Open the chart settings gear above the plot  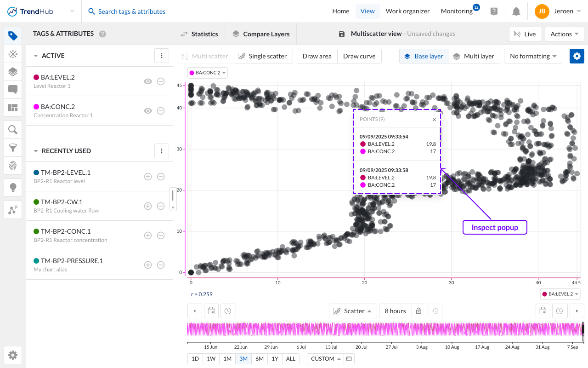tap(577, 56)
